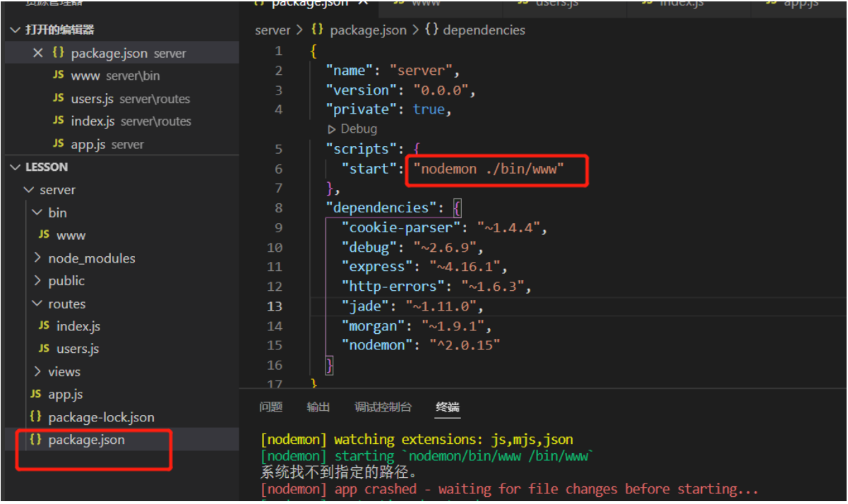Image resolution: width=848 pixels, height=504 pixels.
Task: Click JS icon of app.js in explorer tree
Action: [x=36, y=394]
